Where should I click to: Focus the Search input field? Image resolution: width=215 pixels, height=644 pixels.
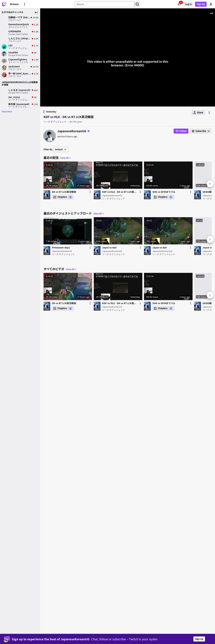tap(105, 4)
